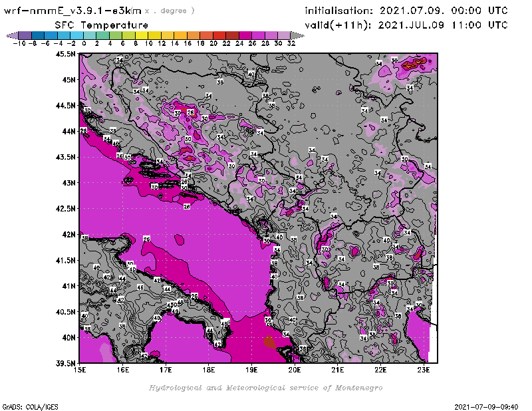Click the '20E' longitude label
Screen dimensions: 532x411
tap(295, 370)
